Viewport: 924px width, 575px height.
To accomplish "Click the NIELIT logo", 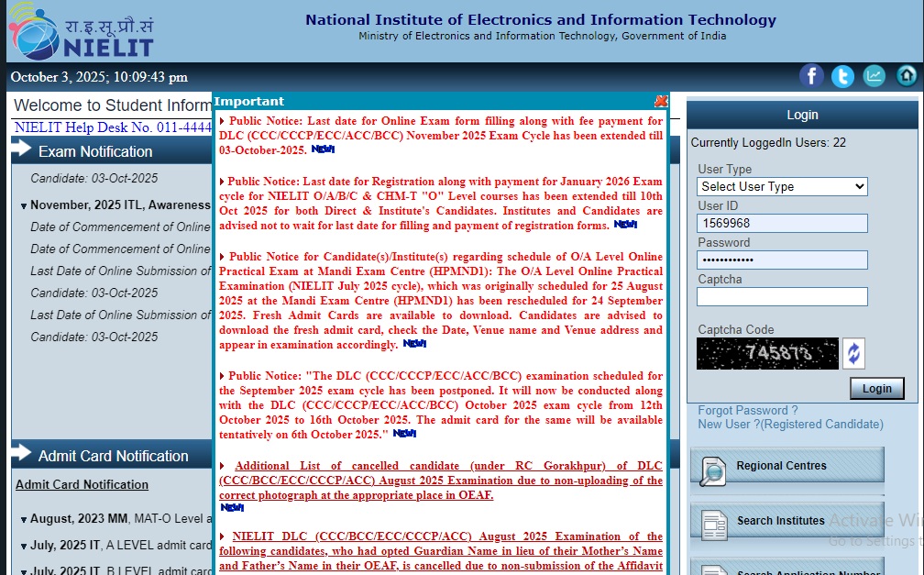I will pos(81,31).
